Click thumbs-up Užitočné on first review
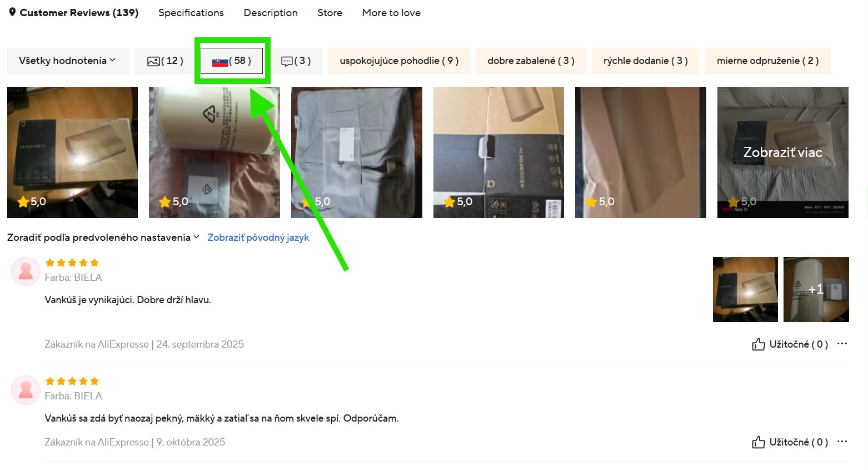This screenshot has width=868, height=470. pos(790,344)
